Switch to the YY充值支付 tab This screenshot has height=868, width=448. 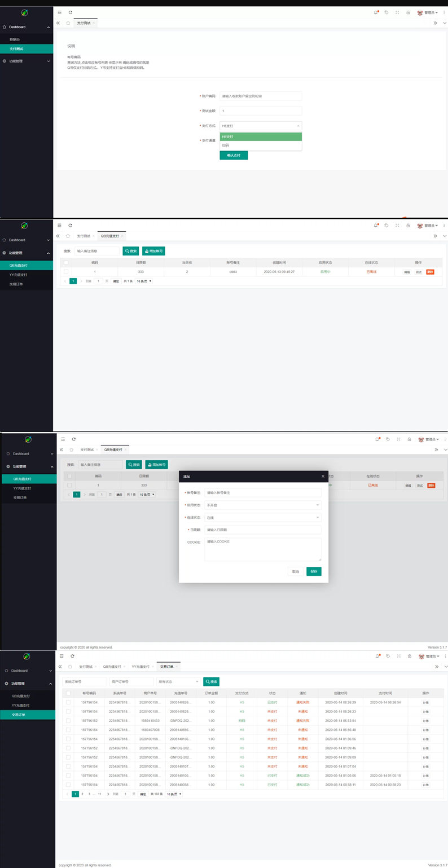pyautogui.click(x=140, y=667)
